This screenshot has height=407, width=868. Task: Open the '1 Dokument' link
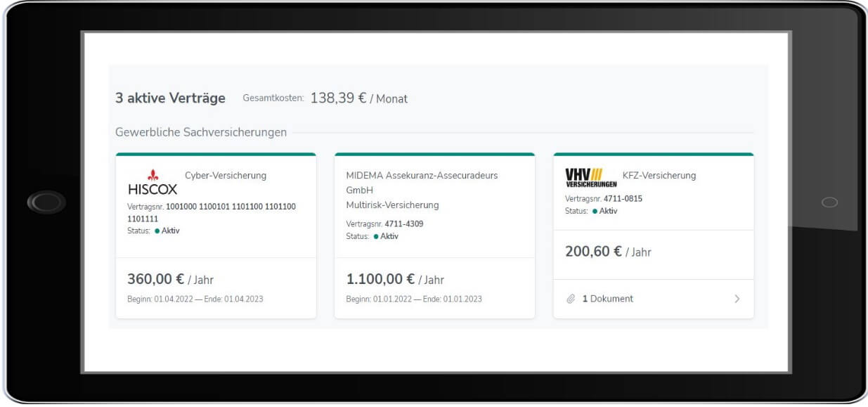click(607, 299)
